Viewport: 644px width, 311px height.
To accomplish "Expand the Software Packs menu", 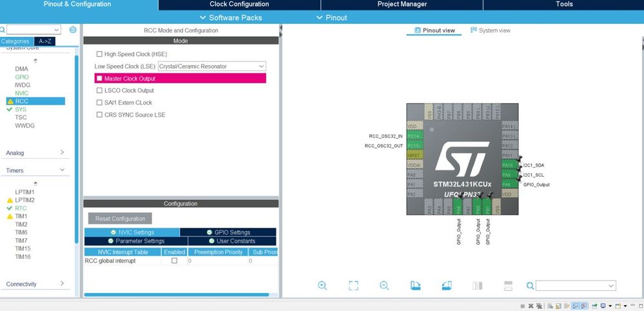I will coord(230,17).
